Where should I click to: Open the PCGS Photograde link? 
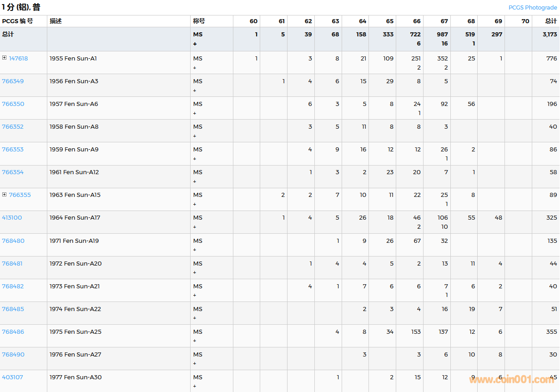tap(532, 8)
